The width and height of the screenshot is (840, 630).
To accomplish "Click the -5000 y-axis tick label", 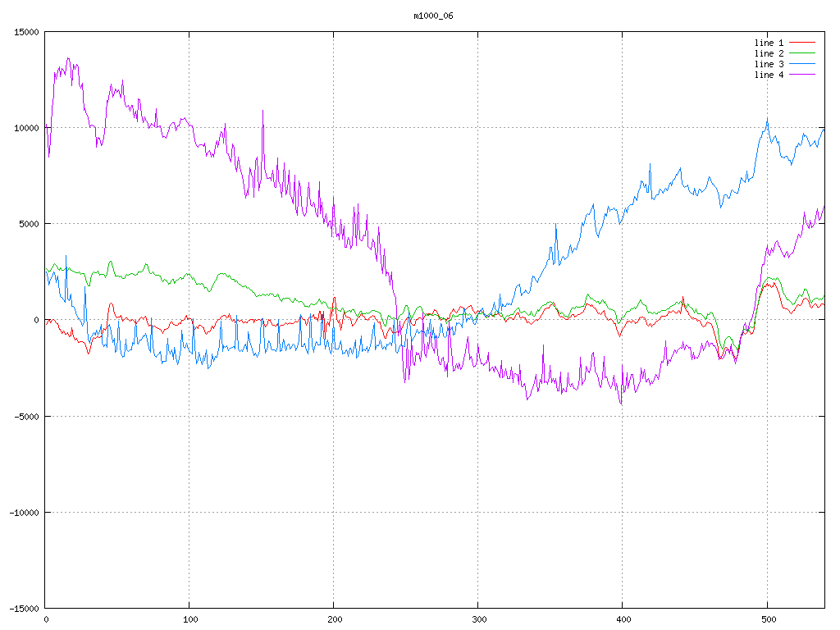I will point(26,416).
